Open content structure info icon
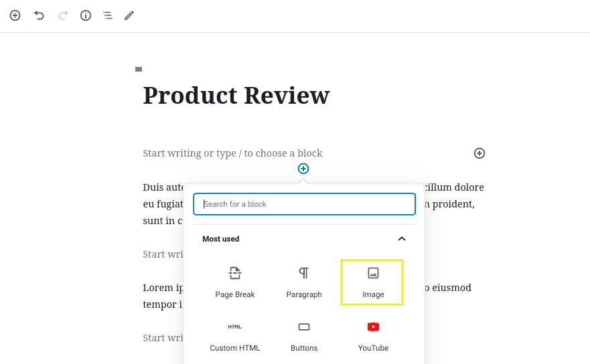Image resolution: width=590 pixels, height=364 pixels. (86, 15)
